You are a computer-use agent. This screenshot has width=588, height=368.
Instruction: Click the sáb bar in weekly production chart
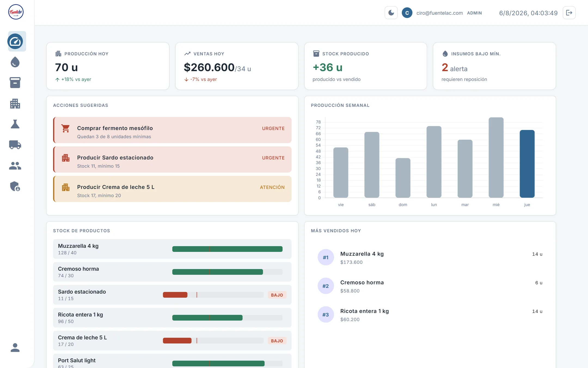coord(372,165)
